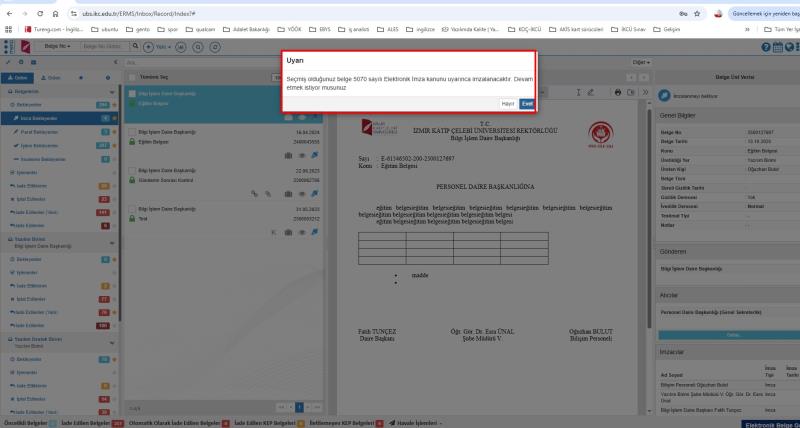Click the print icon in document viewer toolbar

coord(617,91)
